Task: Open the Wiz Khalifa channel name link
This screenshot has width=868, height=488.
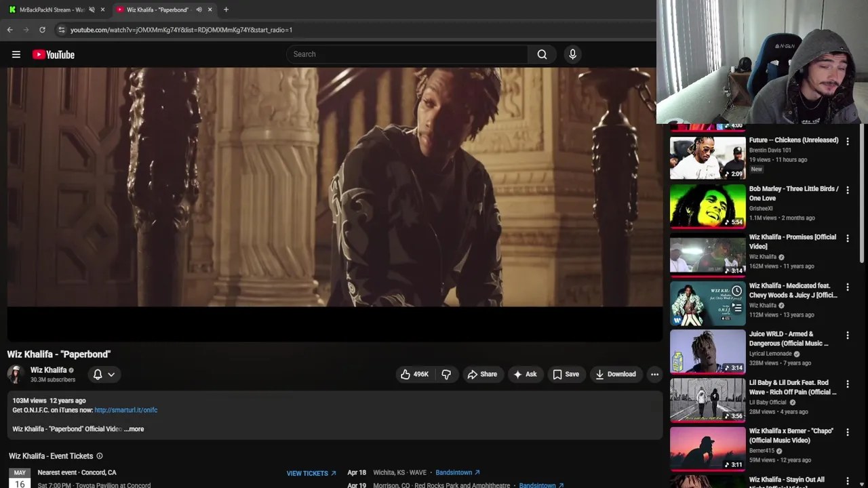Action: [48, 370]
